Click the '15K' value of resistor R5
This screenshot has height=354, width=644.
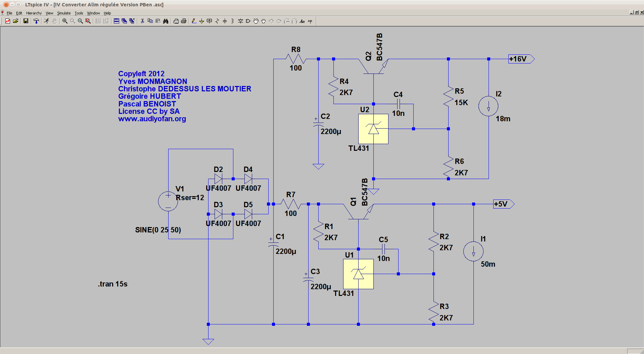461,103
